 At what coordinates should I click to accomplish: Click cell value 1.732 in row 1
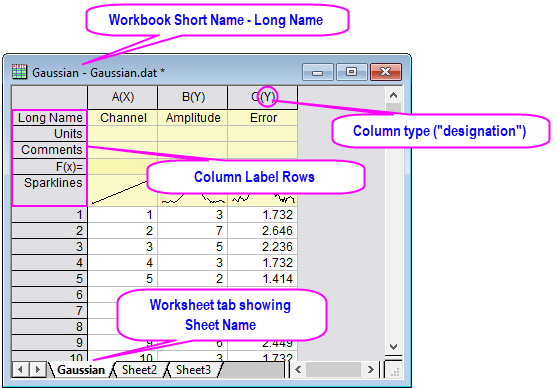coord(263,215)
